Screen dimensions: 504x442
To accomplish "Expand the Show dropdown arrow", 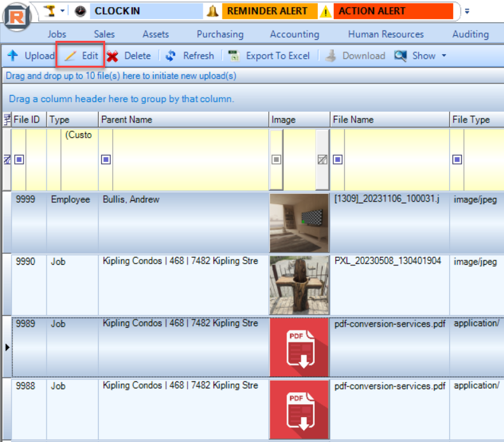I will [x=444, y=55].
